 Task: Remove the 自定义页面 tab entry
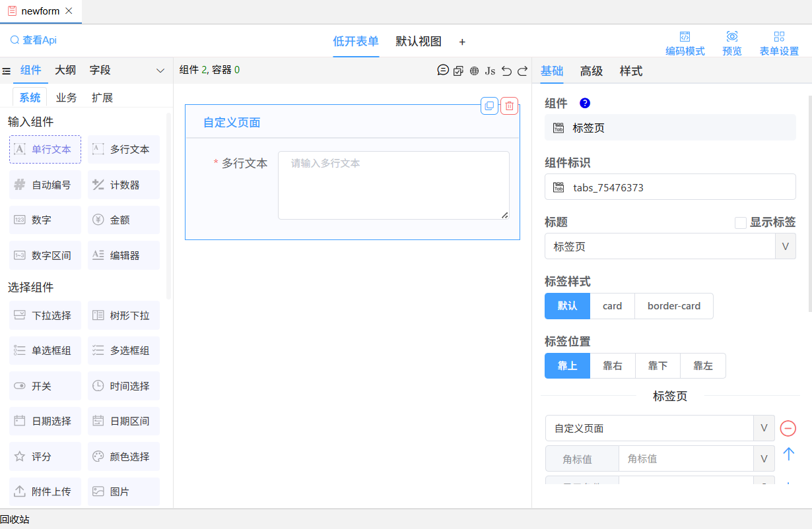coord(788,428)
